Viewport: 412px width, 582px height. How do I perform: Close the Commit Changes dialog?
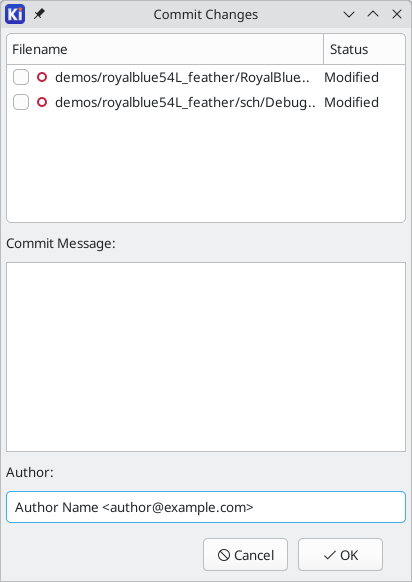click(397, 14)
